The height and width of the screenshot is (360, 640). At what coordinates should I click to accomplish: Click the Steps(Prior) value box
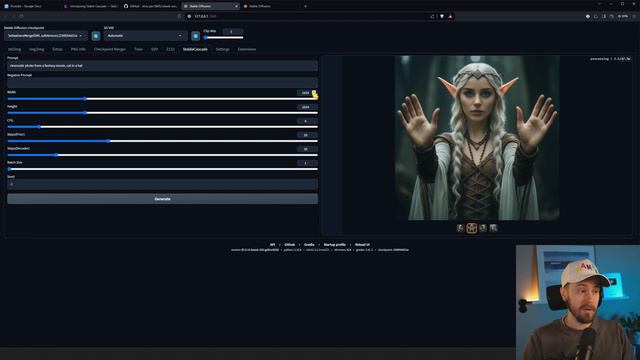[307, 135]
